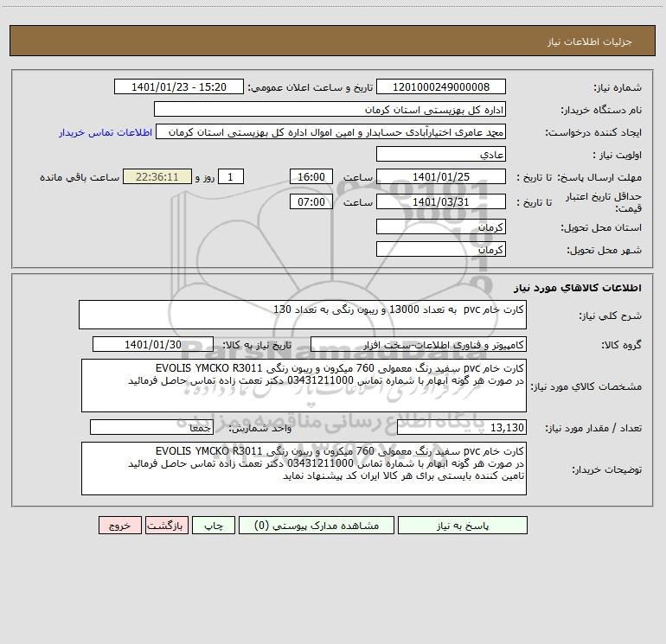The width and height of the screenshot is (666, 644).
Task: Click the چاپ print button
Action: (x=214, y=526)
